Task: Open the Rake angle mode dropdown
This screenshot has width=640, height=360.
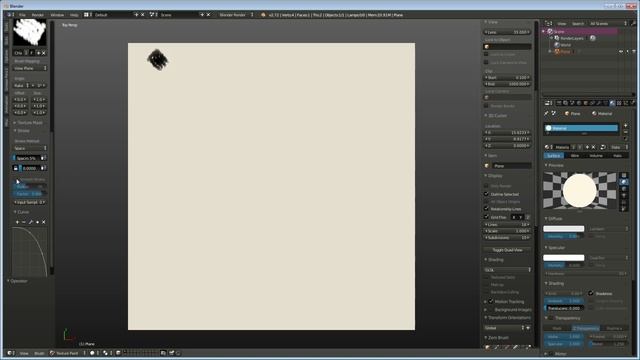Action: (21, 85)
